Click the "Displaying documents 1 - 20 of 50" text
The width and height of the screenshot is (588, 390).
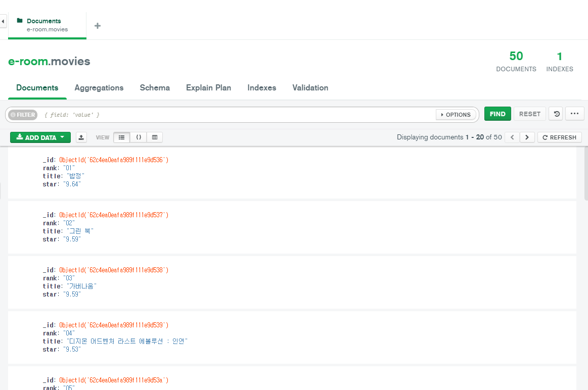(449, 137)
